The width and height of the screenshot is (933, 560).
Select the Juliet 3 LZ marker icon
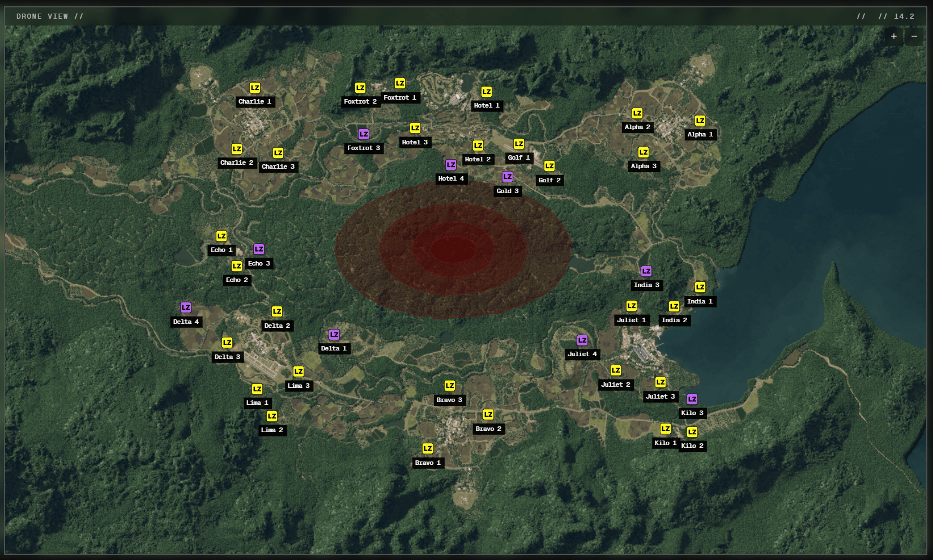pyautogui.click(x=661, y=382)
